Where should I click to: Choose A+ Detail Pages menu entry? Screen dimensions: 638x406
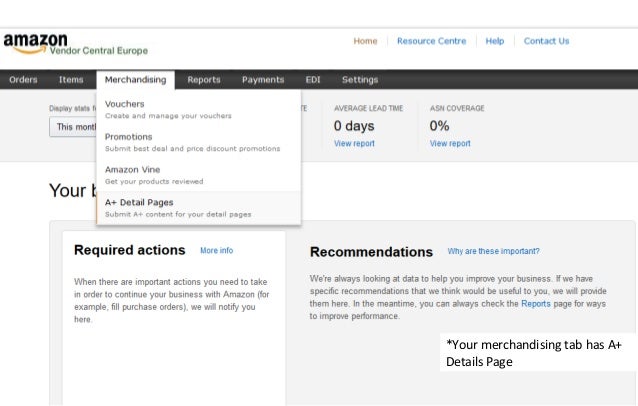[x=199, y=208]
